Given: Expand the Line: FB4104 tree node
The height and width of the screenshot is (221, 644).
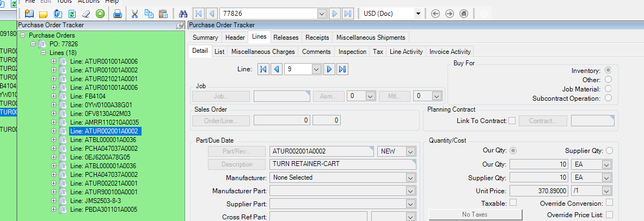Looking at the screenshot, I should point(53,96).
